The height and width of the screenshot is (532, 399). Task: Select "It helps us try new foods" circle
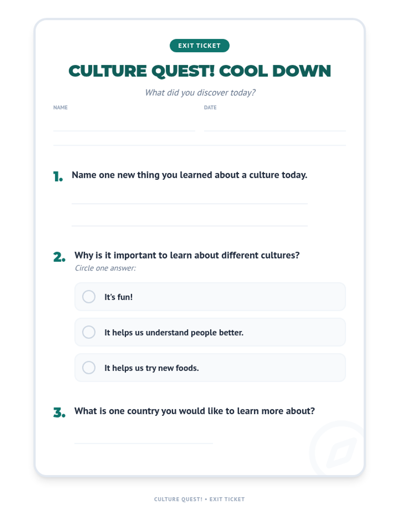(x=89, y=368)
